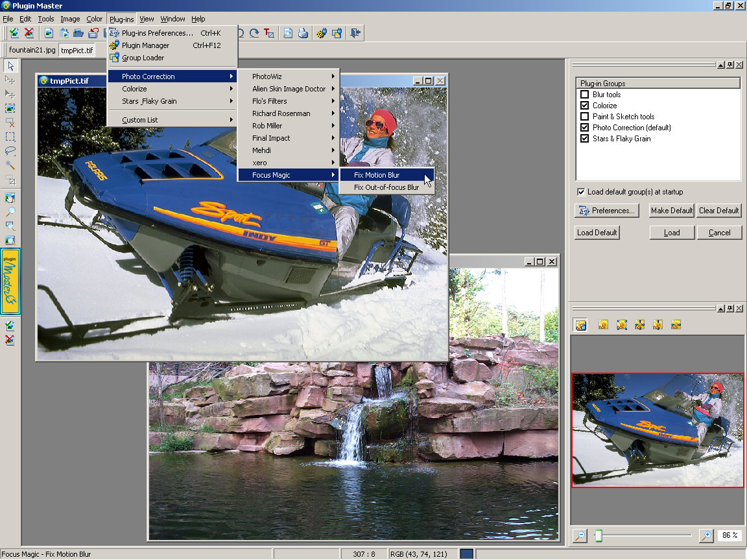Open the Mehdi submenu
This screenshot has height=560, width=747.
pos(288,150)
